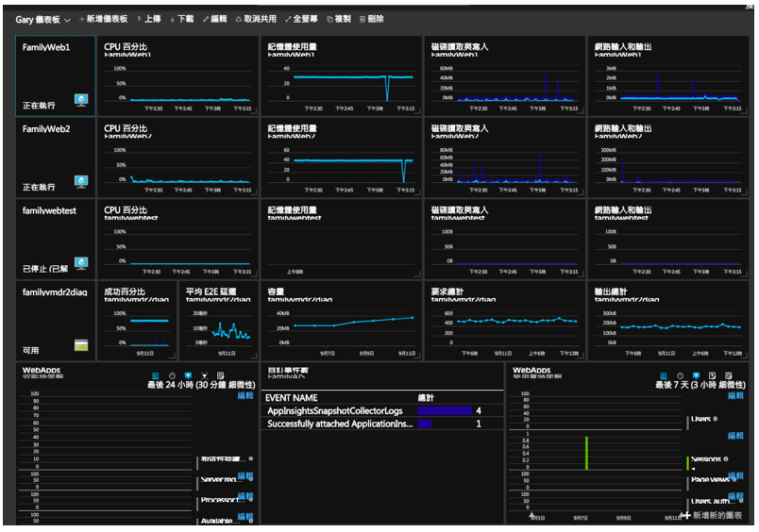Click the refresh icon in the right WebApps tile
The image size is (759, 532).
tap(729, 375)
